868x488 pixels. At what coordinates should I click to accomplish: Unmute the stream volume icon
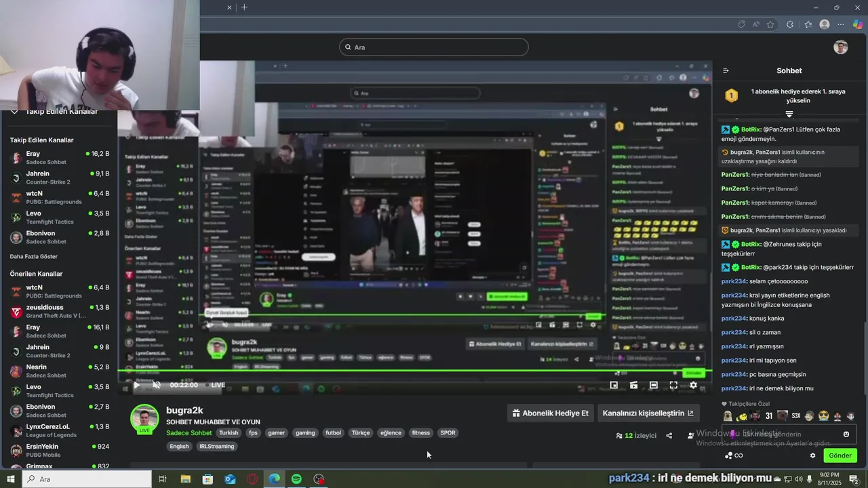156,385
